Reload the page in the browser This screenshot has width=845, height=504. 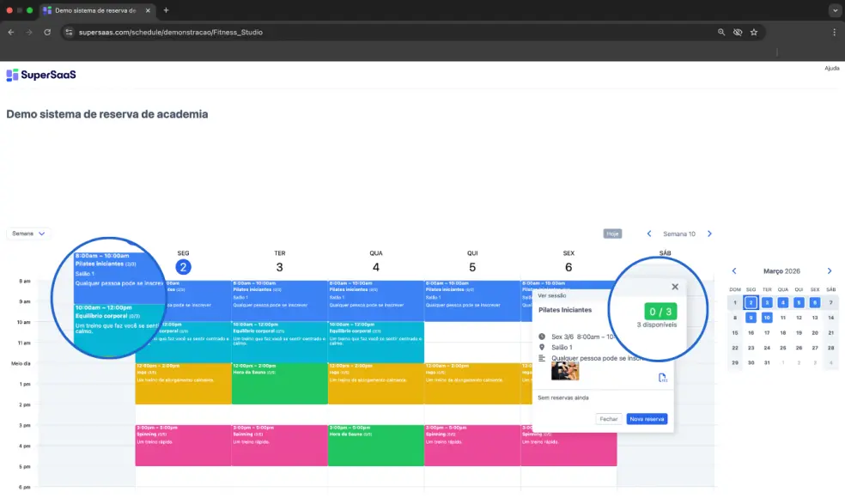tap(47, 32)
